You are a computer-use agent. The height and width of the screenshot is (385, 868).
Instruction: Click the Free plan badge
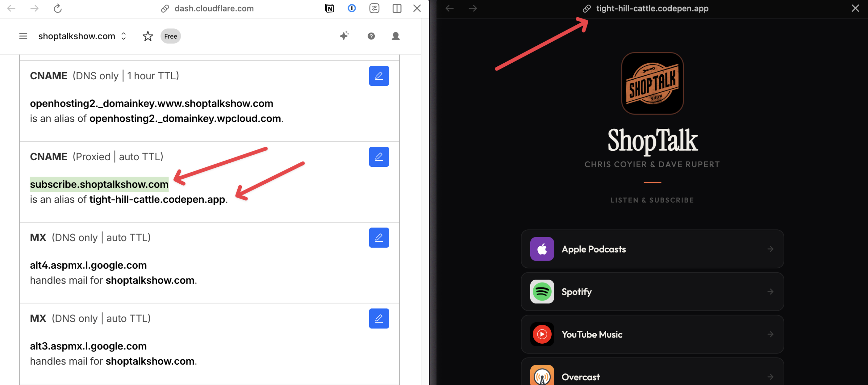click(171, 36)
